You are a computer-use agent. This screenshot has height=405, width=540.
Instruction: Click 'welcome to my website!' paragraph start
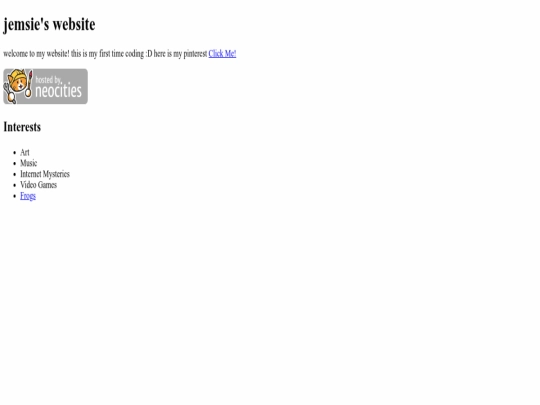[x=36, y=54]
